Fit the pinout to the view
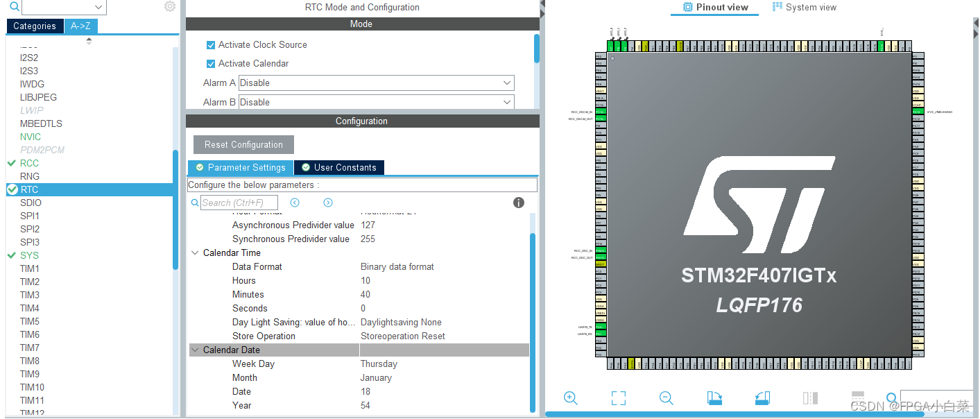This screenshot has height=419, width=980. click(617, 398)
